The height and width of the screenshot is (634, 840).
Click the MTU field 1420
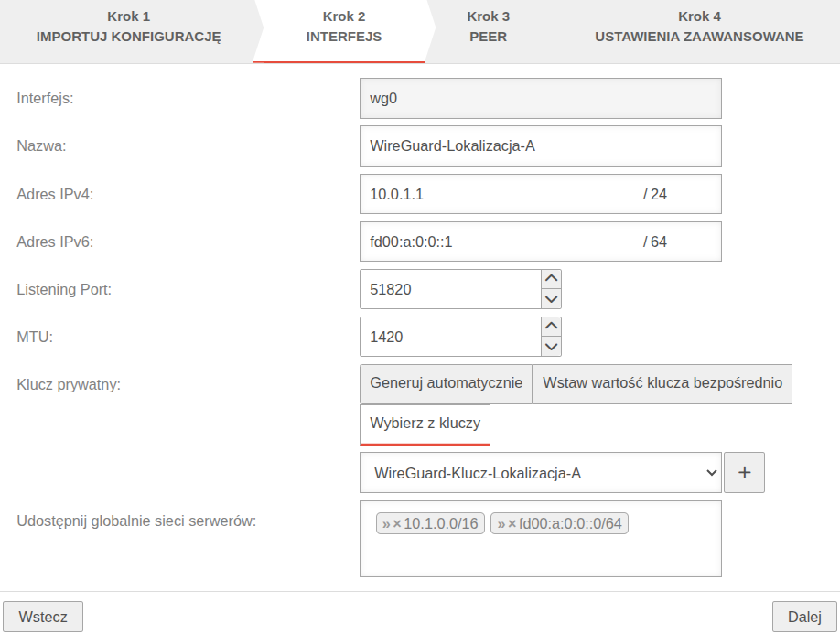450,337
